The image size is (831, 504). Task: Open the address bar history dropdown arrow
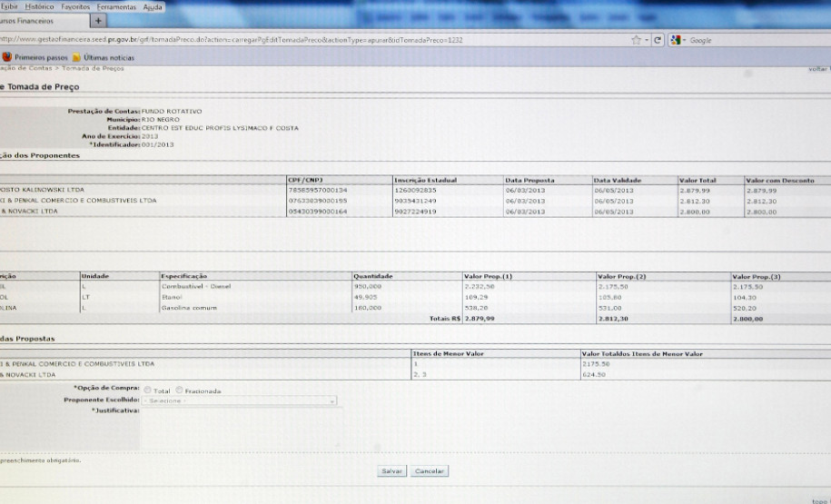point(646,40)
